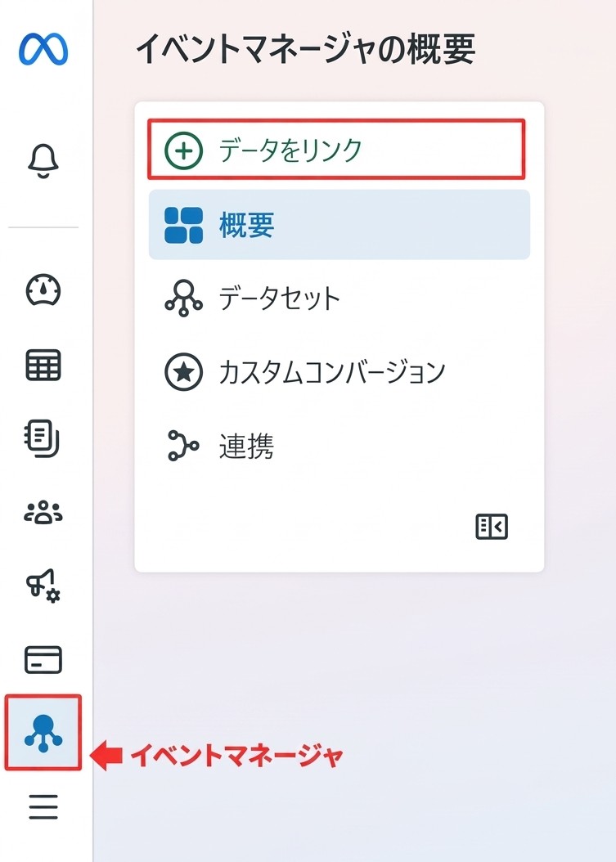Screen dimensions: 616x862
Task: Click the plus circle icon beside データをリンク
Action: (x=184, y=150)
